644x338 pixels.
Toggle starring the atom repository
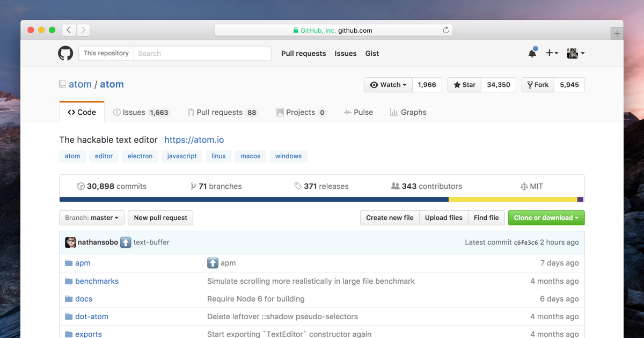(464, 84)
